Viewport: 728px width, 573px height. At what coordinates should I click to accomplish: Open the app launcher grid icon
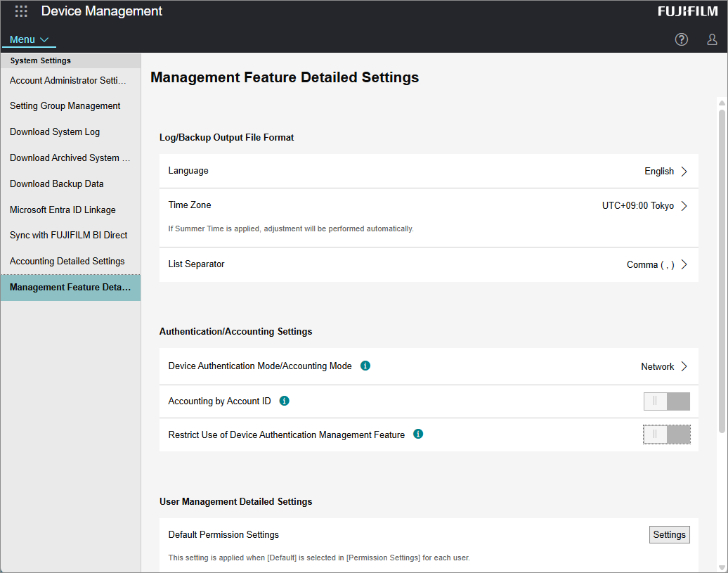(x=21, y=11)
